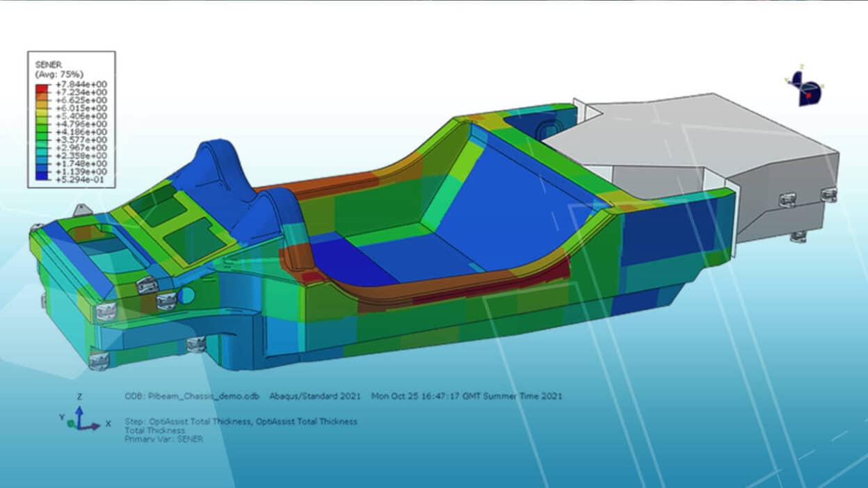The height and width of the screenshot is (488, 868).
Task: Select the minimum value +5.294e-01 in legend
Action: point(81,179)
